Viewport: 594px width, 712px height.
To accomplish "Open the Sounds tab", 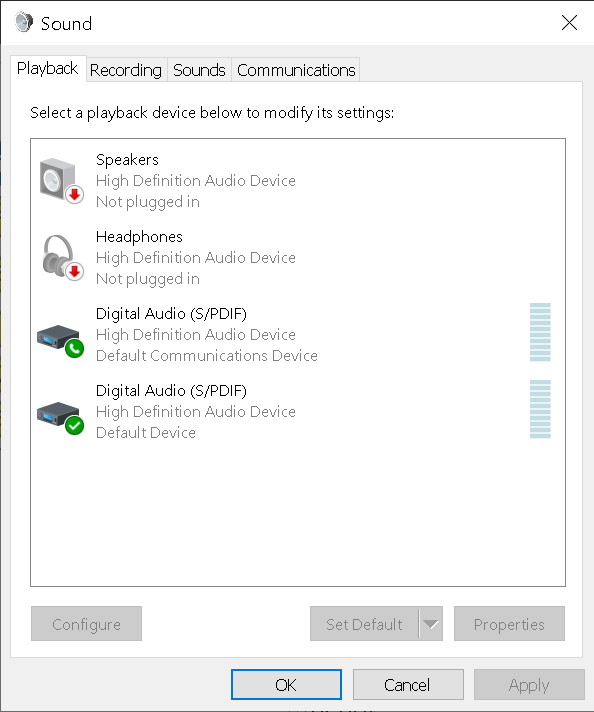I will (x=199, y=70).
